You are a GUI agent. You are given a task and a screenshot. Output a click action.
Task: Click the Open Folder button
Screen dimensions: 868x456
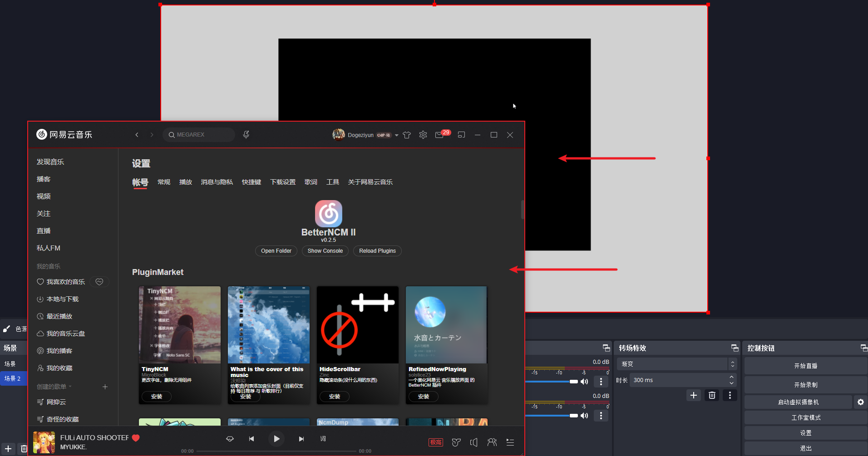(x=276, y=251)
